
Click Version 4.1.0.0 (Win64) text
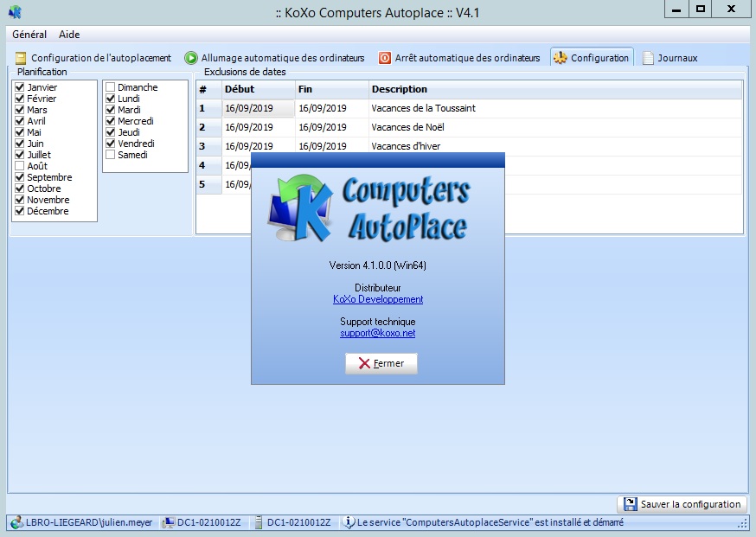click(377, 265)
